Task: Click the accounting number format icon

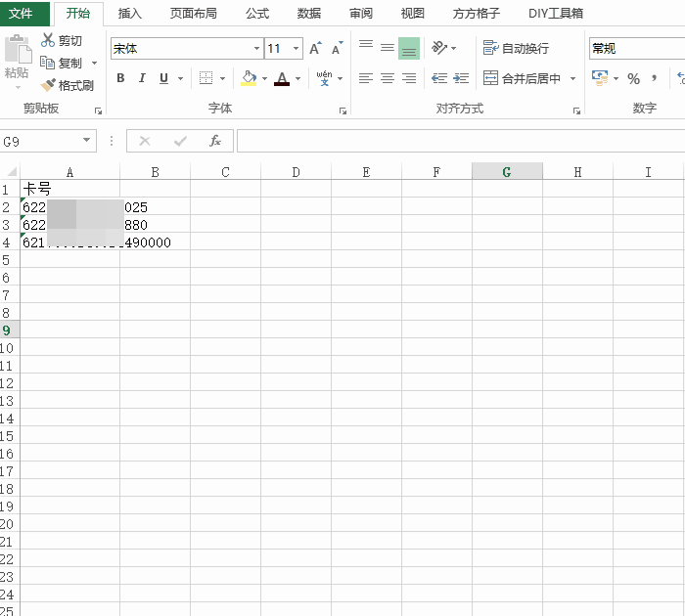Action: click(599, 78)
